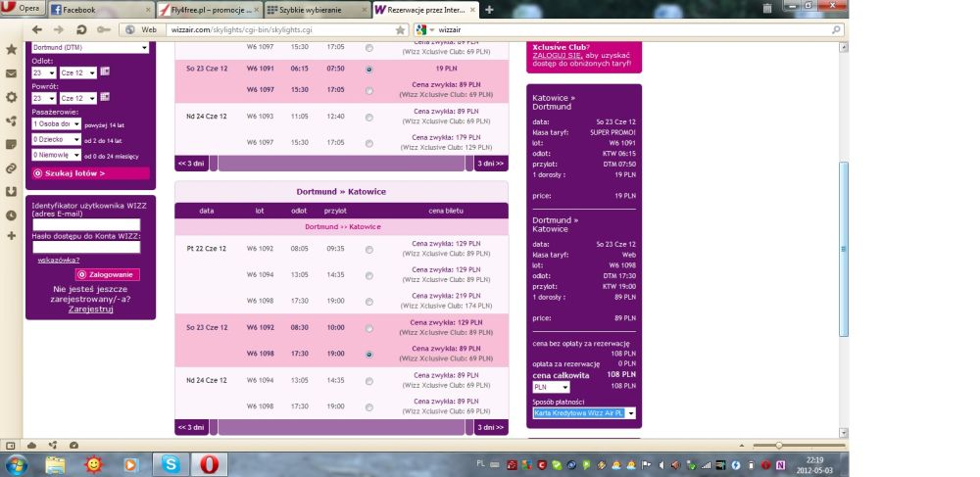Select flight W6 1094 departing 13:05 Pt 22 Cze
The height and width of the screenshot is (477, 980).
[369, 275]
